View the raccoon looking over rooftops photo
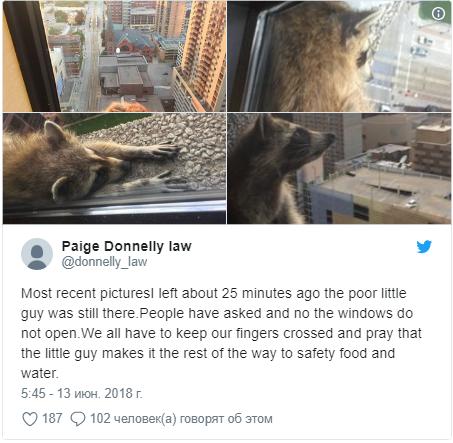The height and width of the screenshot is (443, 453). [x=339, y=168]
